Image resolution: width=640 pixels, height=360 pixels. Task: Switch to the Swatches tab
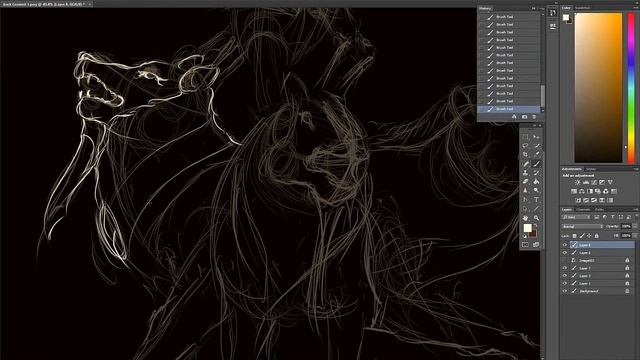tap(582, 8)
